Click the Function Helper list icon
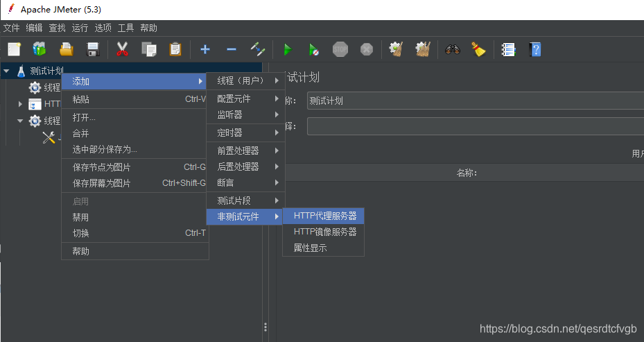The width and height of the screenshot is (644, 342). pyautogui.click(x=508, y=50)
